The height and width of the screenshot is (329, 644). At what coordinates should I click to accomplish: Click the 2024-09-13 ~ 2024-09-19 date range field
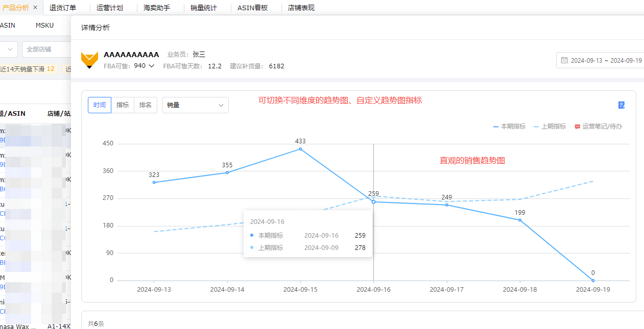(x=606, y=60)
